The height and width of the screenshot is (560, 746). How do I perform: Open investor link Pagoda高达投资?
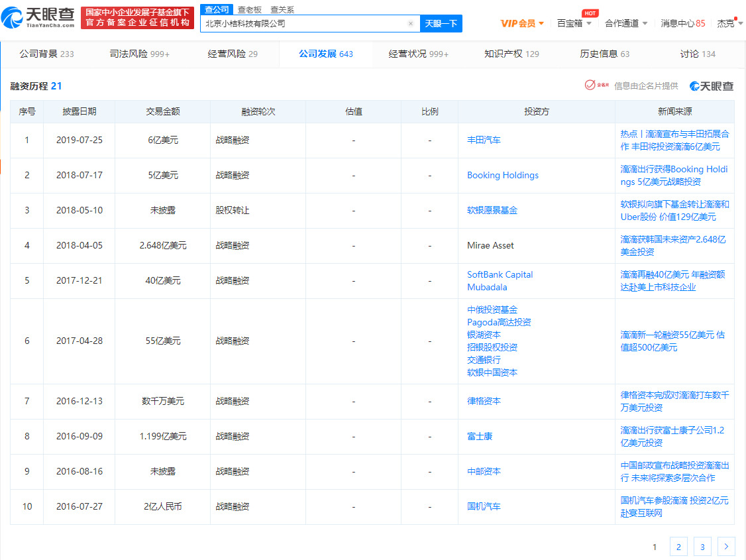pos(499,322)
